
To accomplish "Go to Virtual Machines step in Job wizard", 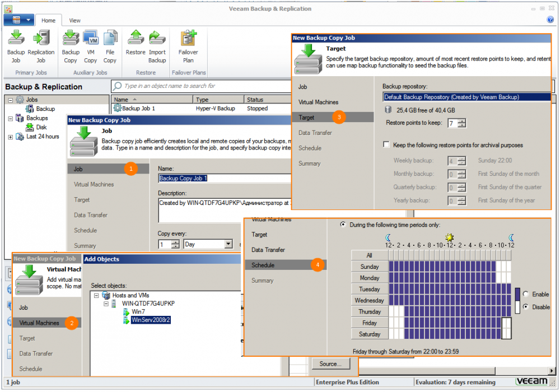I will [94, 185].
